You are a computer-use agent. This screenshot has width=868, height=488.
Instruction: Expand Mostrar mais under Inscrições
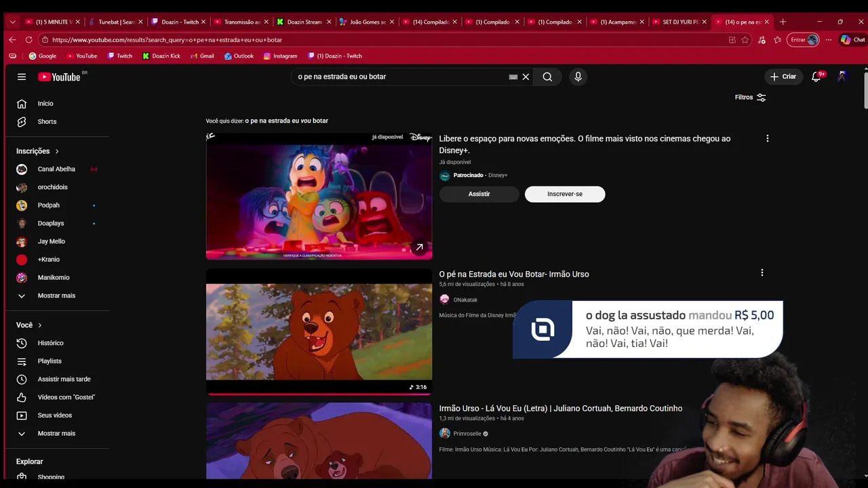pyautogui.click(x=57, y=296)
